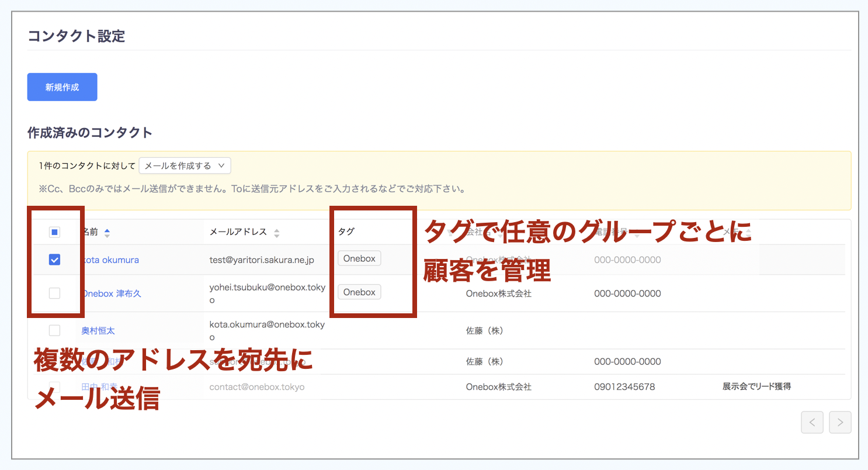Viewport: 868px width, 470px height.
Task: Click the phone number 09012345678
Action: tap(624, 387)
